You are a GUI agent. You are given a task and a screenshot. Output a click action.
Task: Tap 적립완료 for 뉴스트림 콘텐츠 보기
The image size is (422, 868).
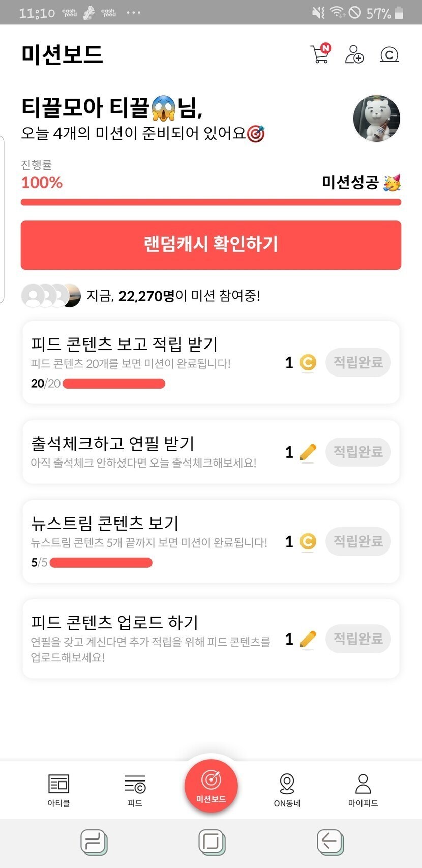click(358, 541)
